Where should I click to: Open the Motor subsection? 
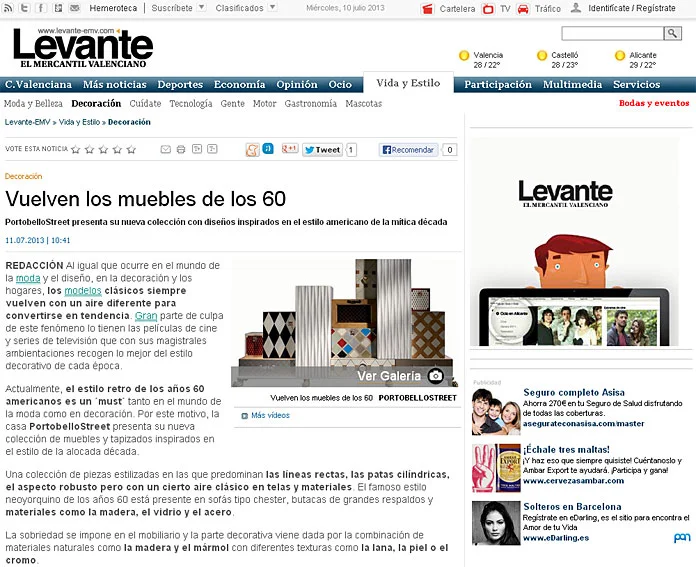(x=265, y=103)
